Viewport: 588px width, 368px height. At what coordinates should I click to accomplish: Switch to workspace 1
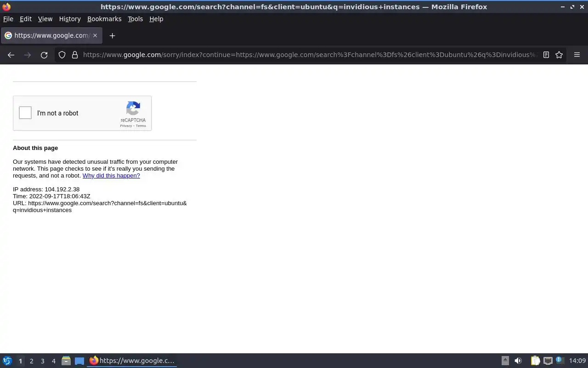pos(20,361)
